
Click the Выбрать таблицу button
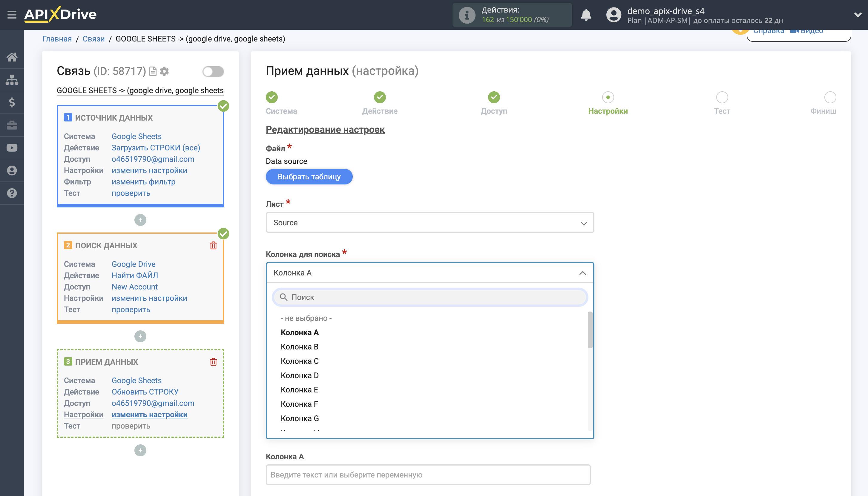point(309,177)
